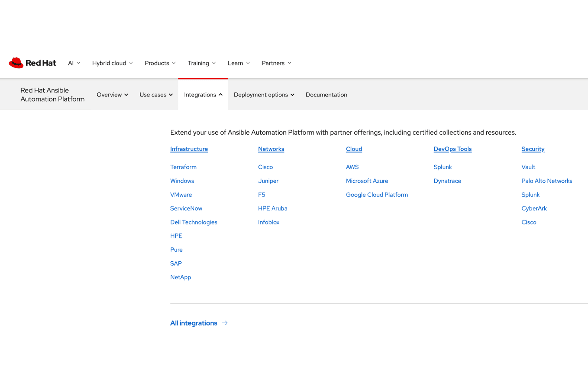The image size is (588, 392).
Task: Open the Infoblox integration
Action: click(269, 222)
